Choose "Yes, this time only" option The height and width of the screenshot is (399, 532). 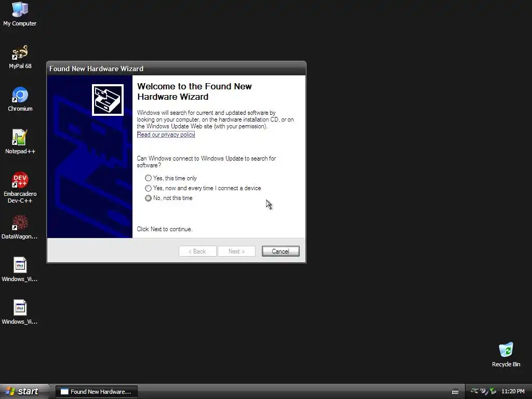(x=171, y=178)
